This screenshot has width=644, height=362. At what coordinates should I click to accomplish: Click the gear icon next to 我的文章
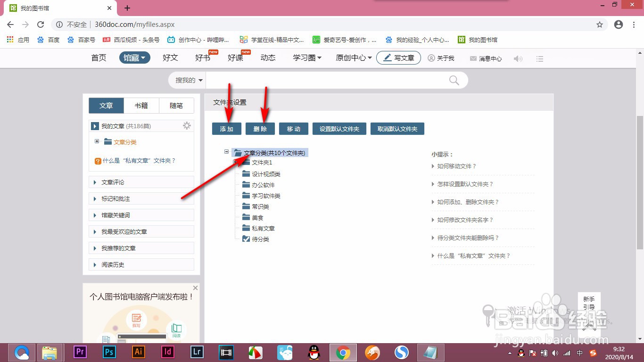[187, 125]
